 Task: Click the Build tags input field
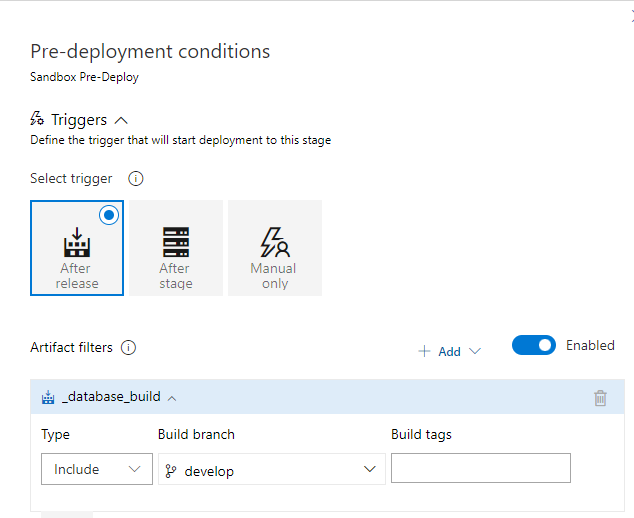pyautogui.click(x=480, y=468)
